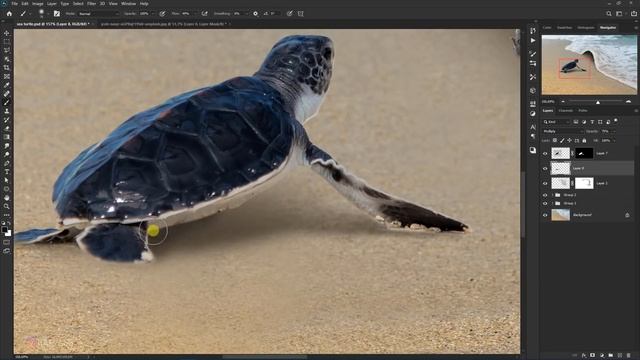Change screen mode icon in toolbar

(x=7, y=251)
